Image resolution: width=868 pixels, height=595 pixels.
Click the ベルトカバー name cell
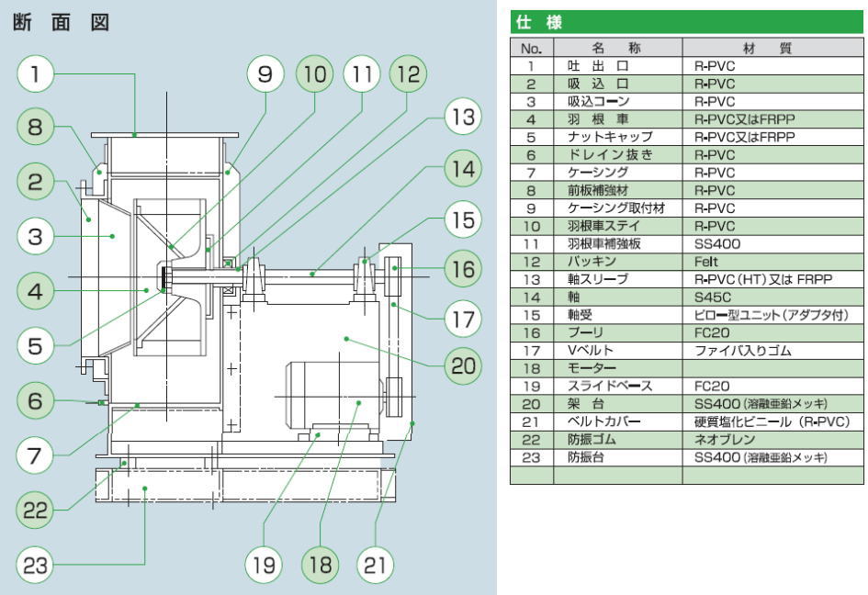[618, 421]
